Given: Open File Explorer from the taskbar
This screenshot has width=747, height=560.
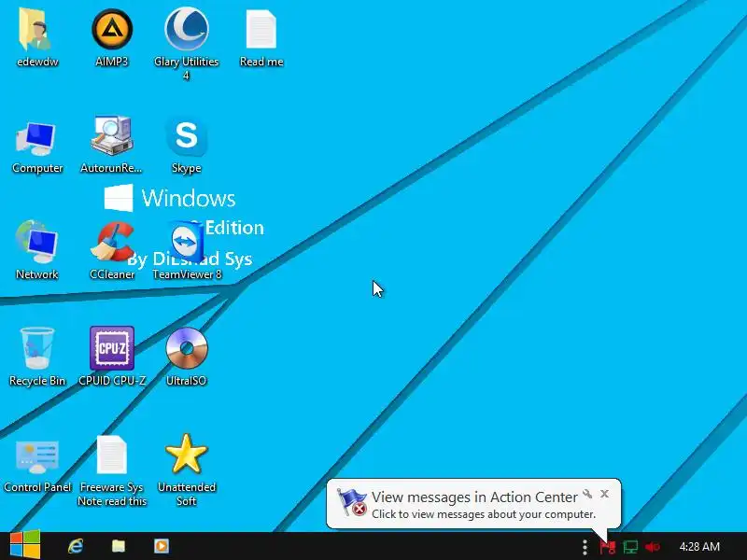Looking at the screenshot, I should (119, 546).
